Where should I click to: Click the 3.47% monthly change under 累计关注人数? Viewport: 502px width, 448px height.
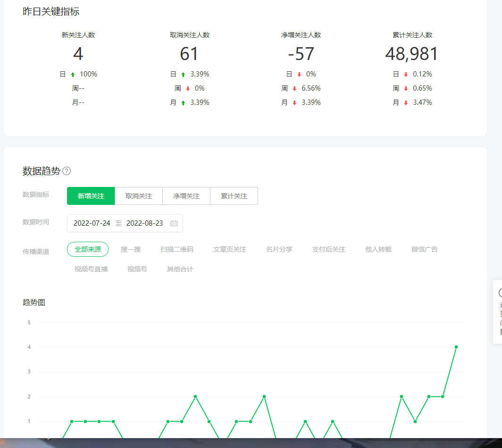coord(422,102)
